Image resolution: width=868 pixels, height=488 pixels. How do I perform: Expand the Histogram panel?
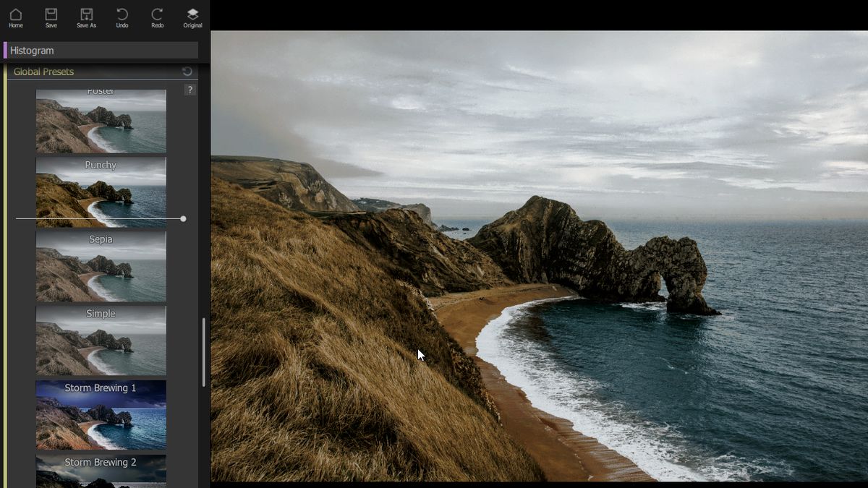coord(101,51)
